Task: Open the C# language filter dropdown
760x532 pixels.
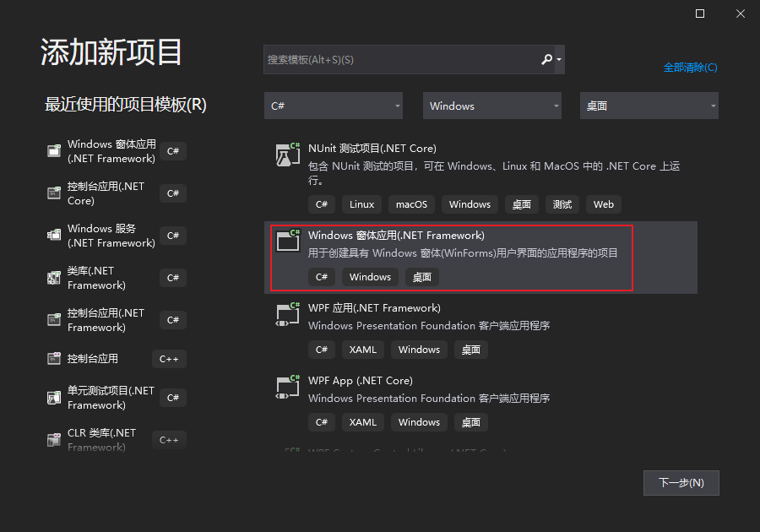Action: 334,106
